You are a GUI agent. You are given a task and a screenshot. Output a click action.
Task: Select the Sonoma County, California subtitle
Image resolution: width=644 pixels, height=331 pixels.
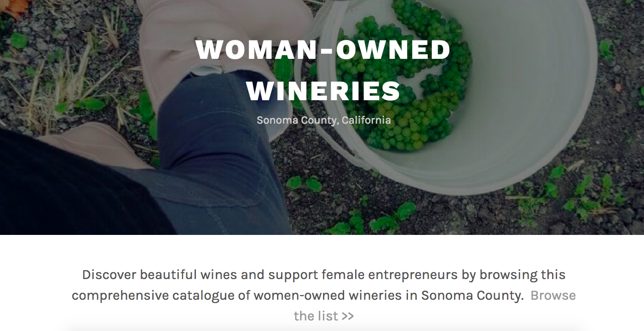click(x=323, y=120)
